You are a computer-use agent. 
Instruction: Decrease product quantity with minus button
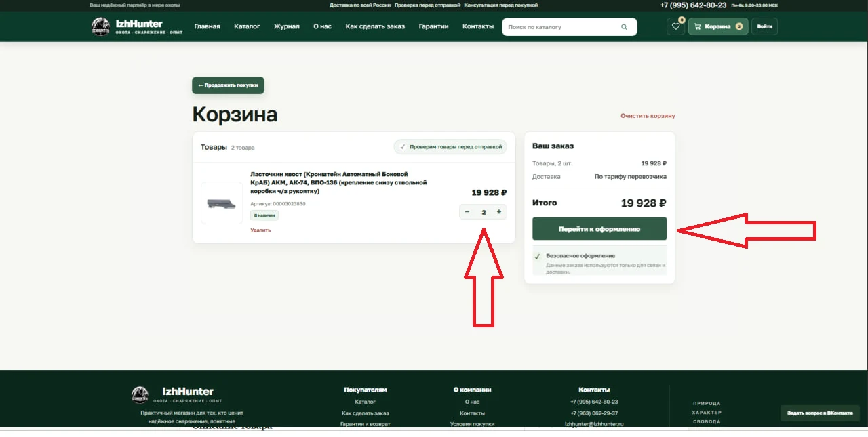pyautogui.click(x=467, y=212)
